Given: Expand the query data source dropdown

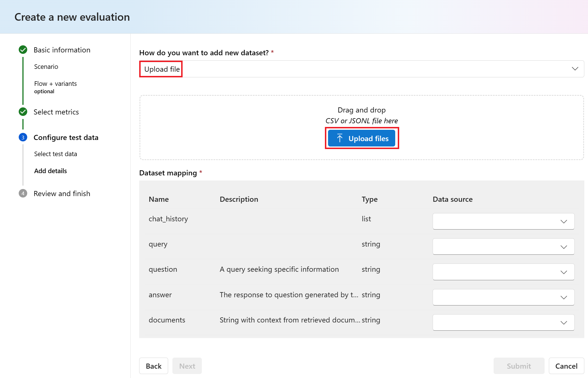Looking at the screenshot, I should (503, 247).
